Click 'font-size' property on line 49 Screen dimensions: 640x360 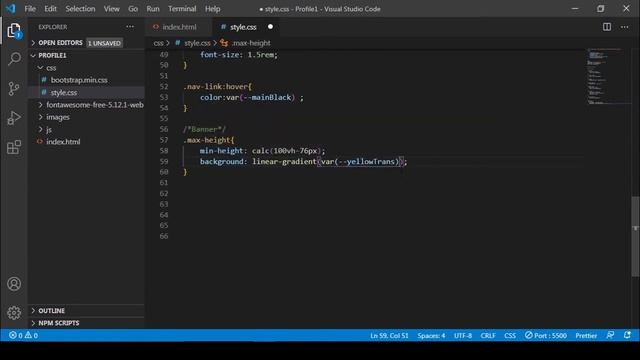(220, 54)
